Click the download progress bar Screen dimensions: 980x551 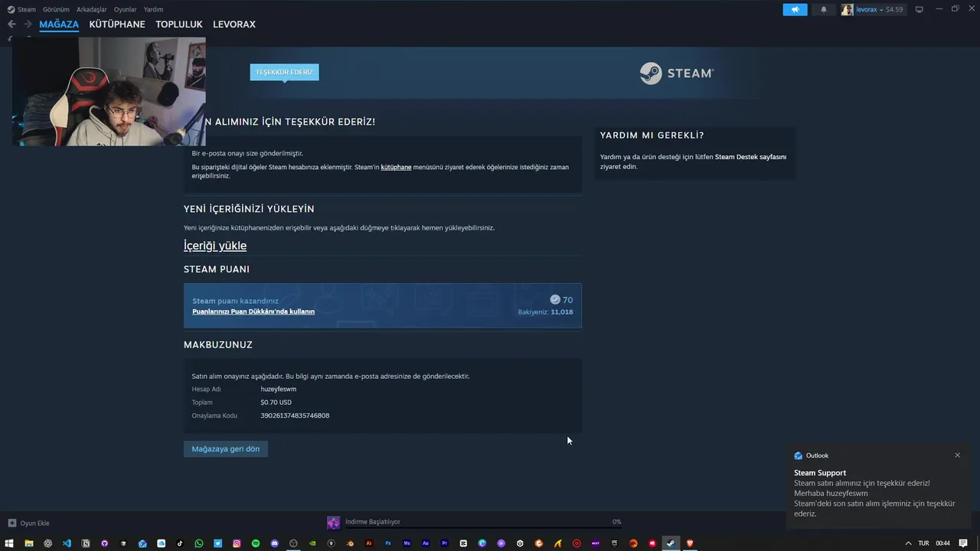click(x=482, y=527)
